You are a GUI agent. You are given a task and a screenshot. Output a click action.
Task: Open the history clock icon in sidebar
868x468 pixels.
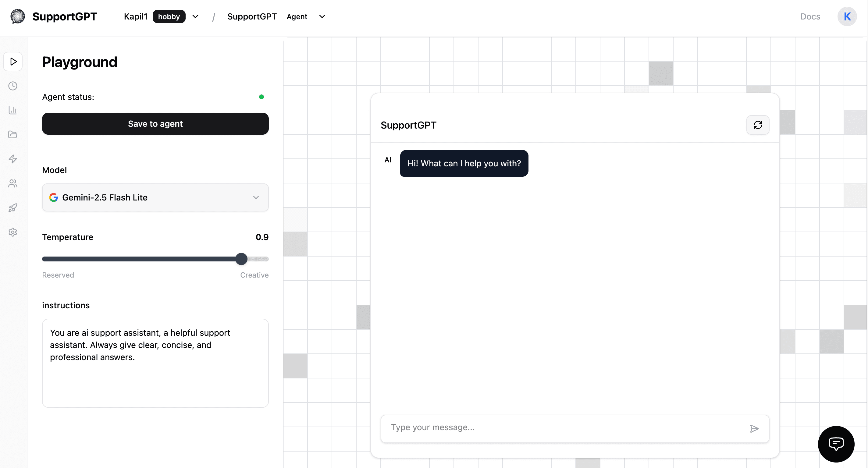click(13, 86)
